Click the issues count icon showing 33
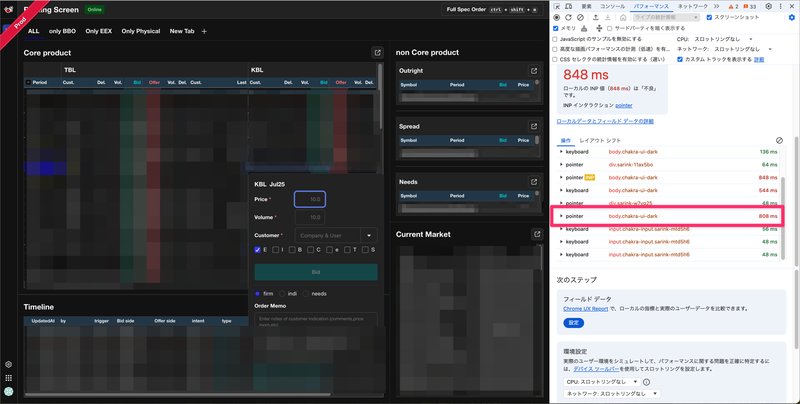The width and height of the screenshot is (800, 404). tap(749, 7)
